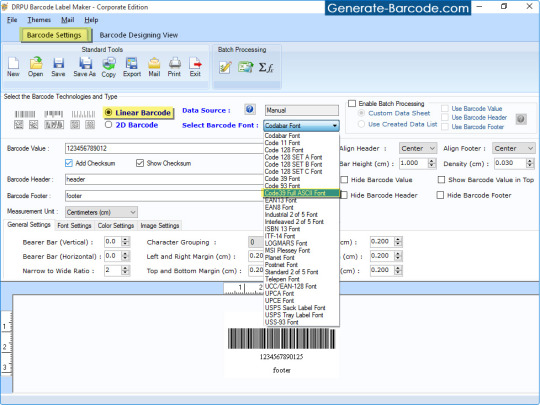Open the Align Footer dropdown
540x405 pixels.
513,148
